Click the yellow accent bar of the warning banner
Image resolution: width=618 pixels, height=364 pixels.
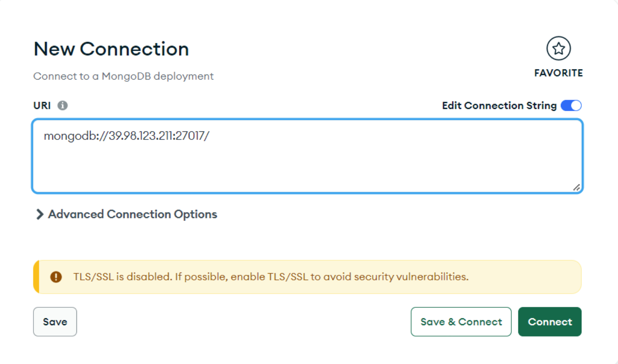(36, 277)
